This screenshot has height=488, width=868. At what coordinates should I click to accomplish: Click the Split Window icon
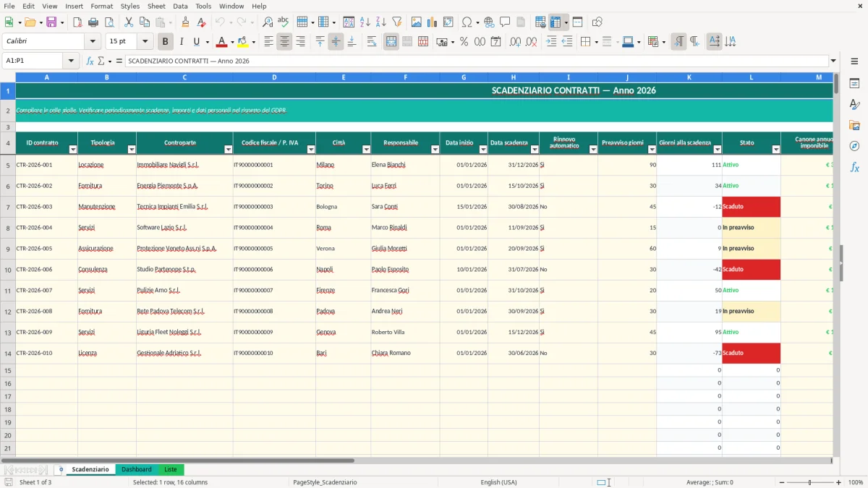[578, 22]
